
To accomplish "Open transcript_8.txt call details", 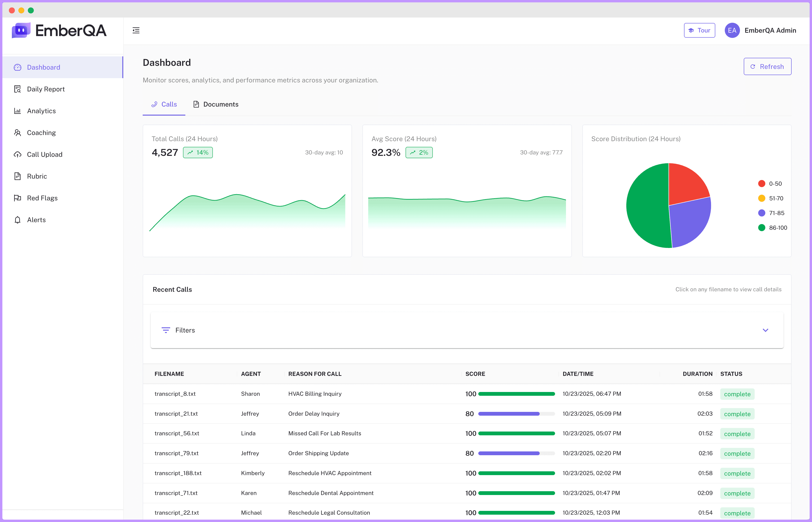I will [x=175, y=394].
